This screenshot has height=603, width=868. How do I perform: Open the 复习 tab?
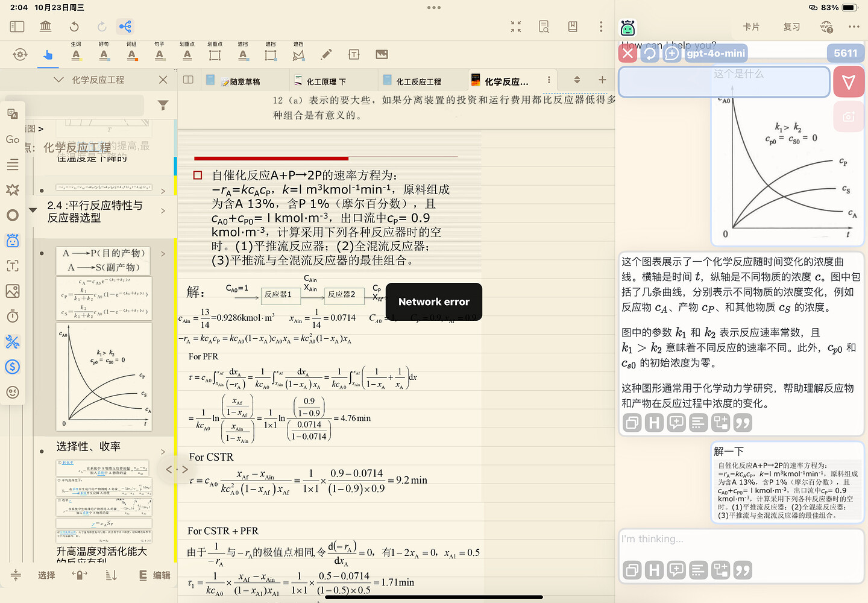[x=791, y=27]
